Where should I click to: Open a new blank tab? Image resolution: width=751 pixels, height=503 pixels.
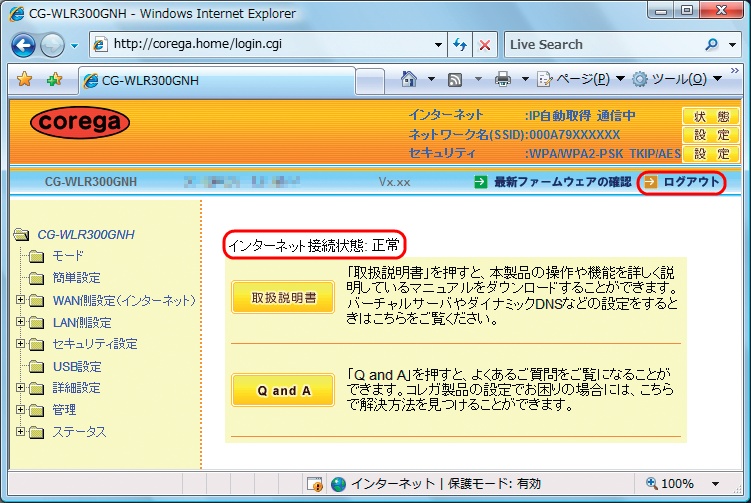[x=370, y=81]
